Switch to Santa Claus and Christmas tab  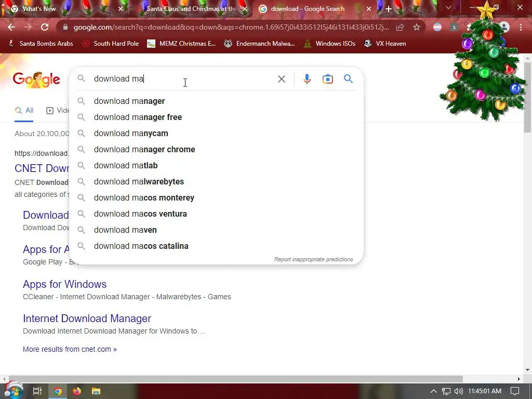pos(192,9)
